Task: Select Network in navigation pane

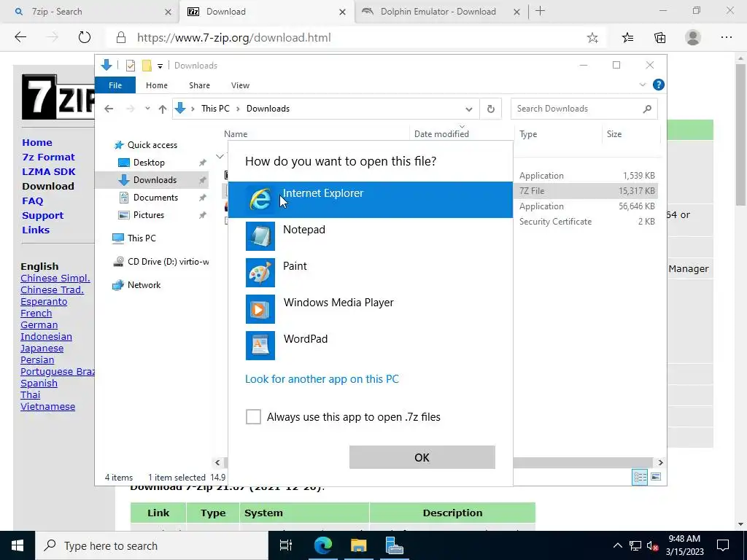Action: [x=144, y=285]
